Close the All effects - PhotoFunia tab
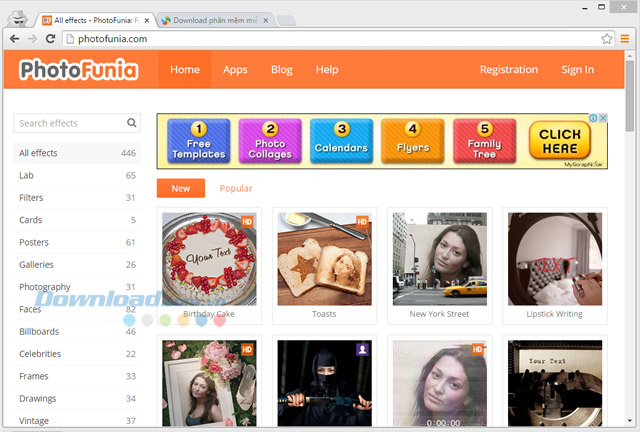This screenshot has height=432, width=640. (x=147, y=20)
